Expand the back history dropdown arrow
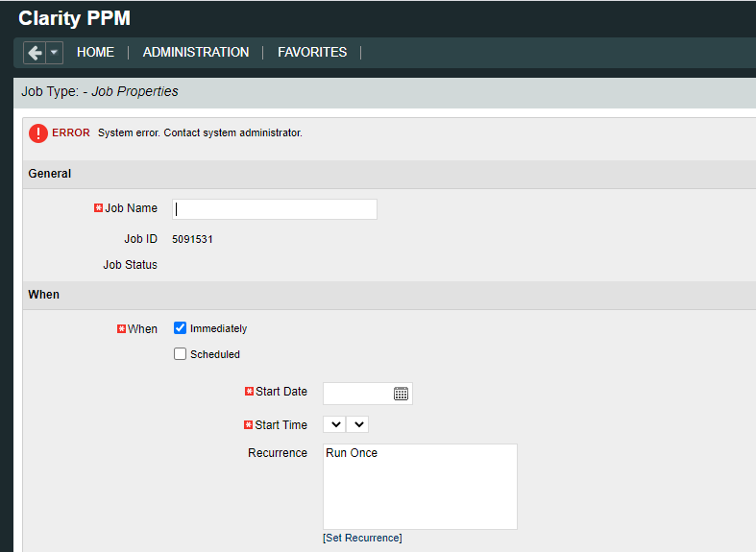 (x=55, y=53)
